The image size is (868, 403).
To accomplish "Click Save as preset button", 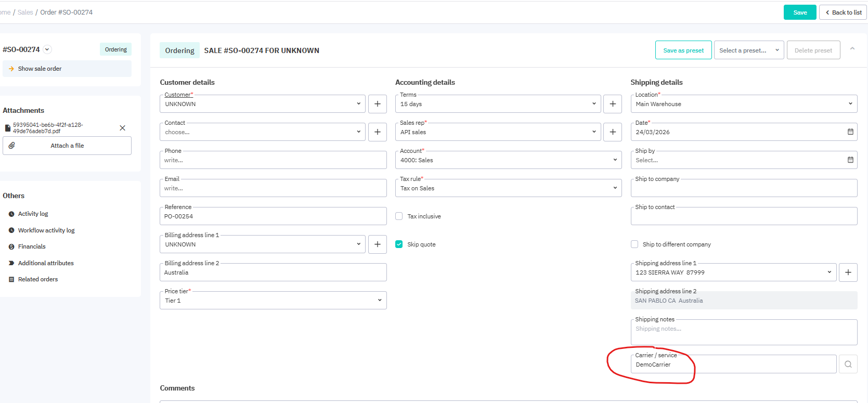I will coord(683,50).
